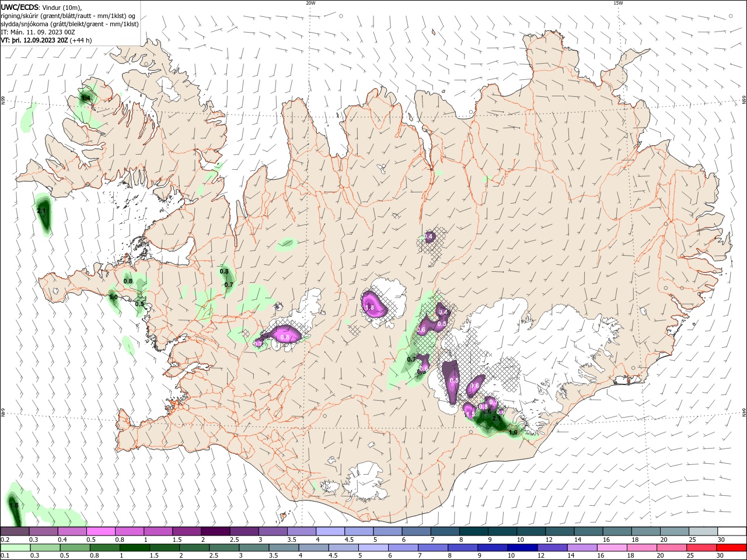Click the pale lavender snow swatch labeled 4
The width and height of the screenshot is (747, 560).
pos(330,531)
